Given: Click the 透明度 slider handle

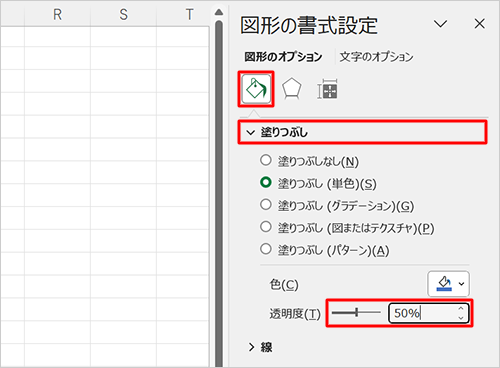Looking at the screenshot, I should point(357,312).
